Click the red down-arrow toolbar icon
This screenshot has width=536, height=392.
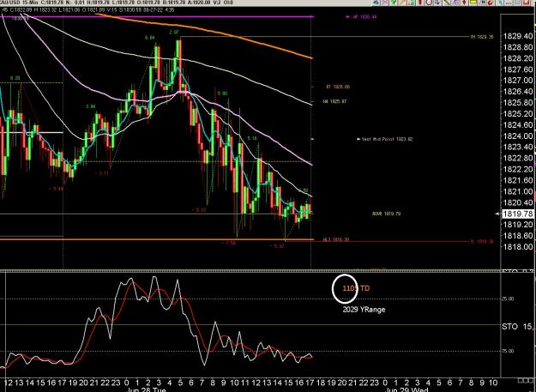[465, 2]
